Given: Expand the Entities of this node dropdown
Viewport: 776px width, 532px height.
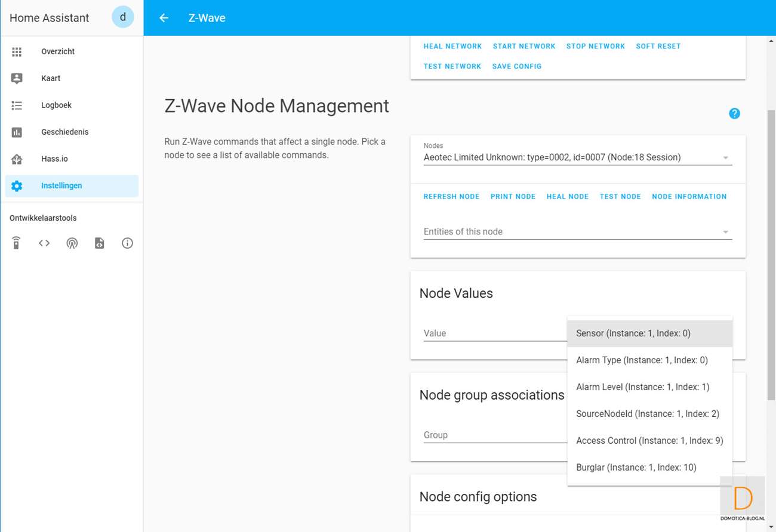Looking at the screenshot, I should coord(577,231).
